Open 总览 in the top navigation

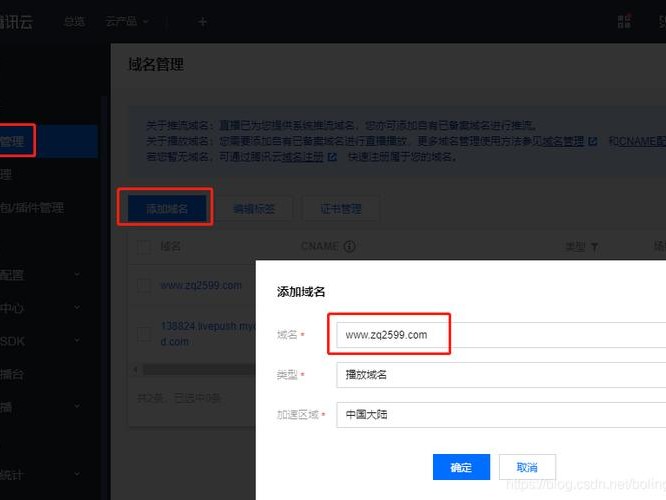[74, 21]
